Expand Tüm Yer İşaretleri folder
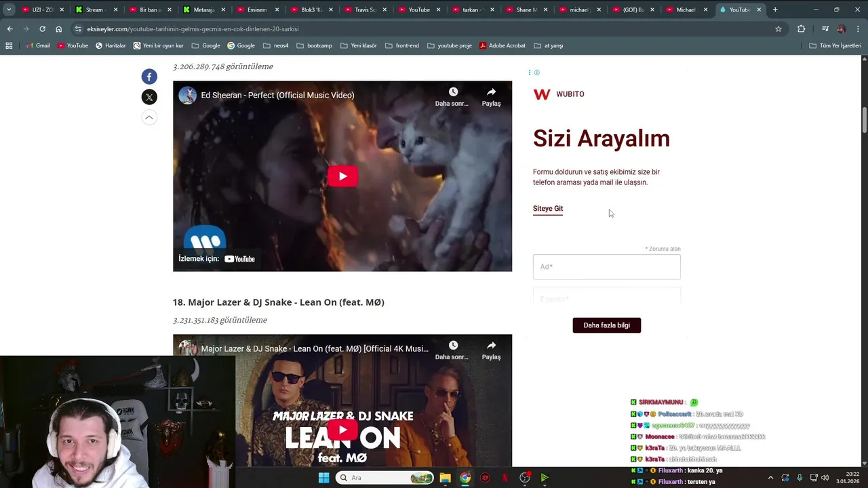The image size is (868, 488). (x=835, y=45)
